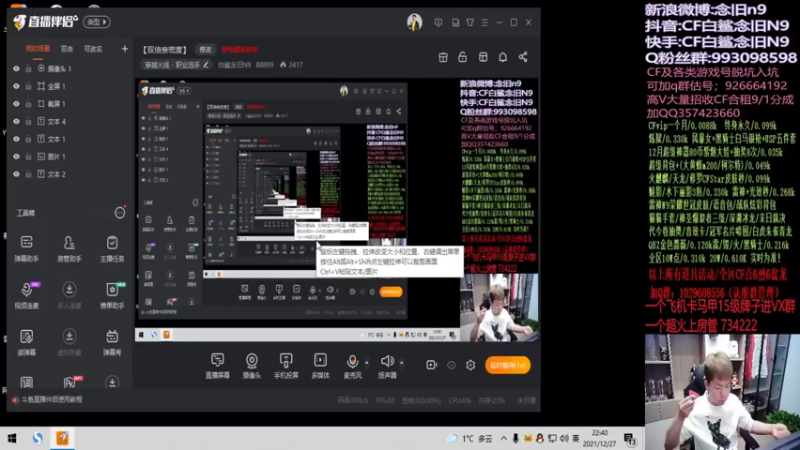
Task: Click the lock icon in room toolbar
Action: tap(463, 57)
